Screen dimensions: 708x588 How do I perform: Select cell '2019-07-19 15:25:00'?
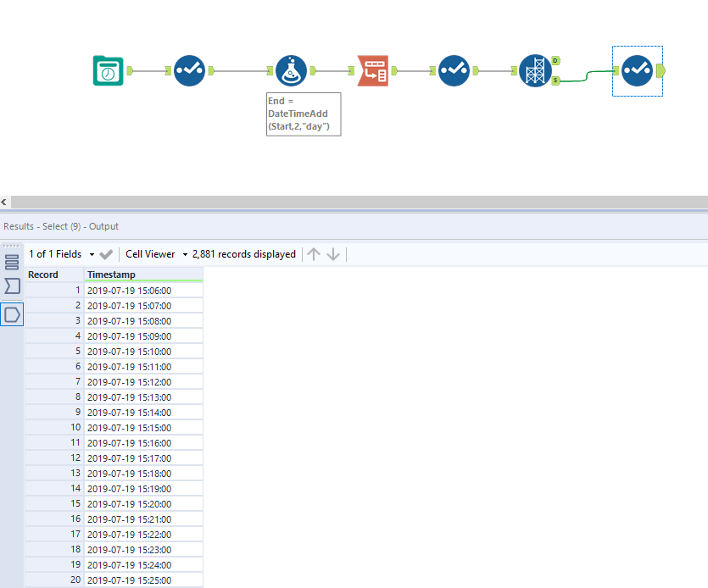(143, 580)
